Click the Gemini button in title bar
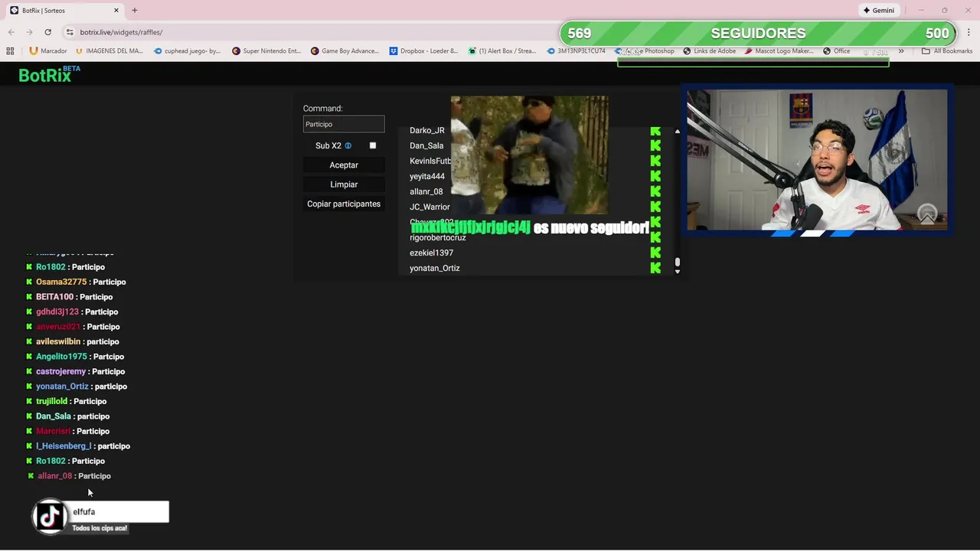Image resolution: width=980 pixels, height=551 pixels. click(878, 11)
